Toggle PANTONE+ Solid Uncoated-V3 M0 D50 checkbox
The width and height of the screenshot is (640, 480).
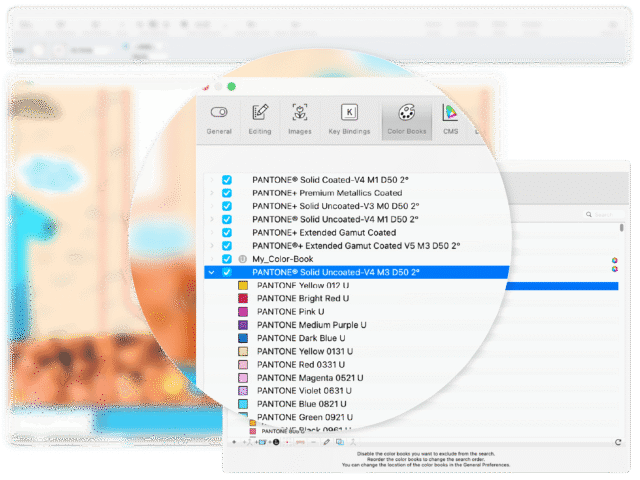[227, 206]
